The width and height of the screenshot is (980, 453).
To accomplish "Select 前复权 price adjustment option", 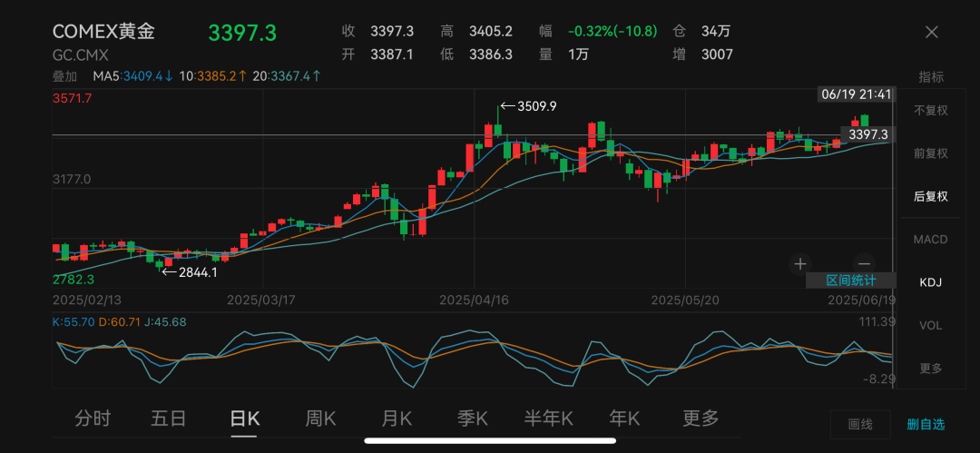I will [930, 153].
